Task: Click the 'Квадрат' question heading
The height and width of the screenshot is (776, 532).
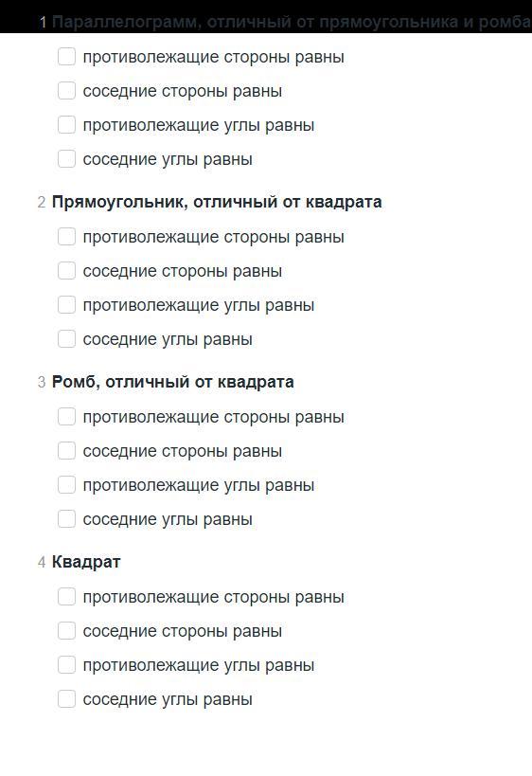Action: [x=86, y=562]
